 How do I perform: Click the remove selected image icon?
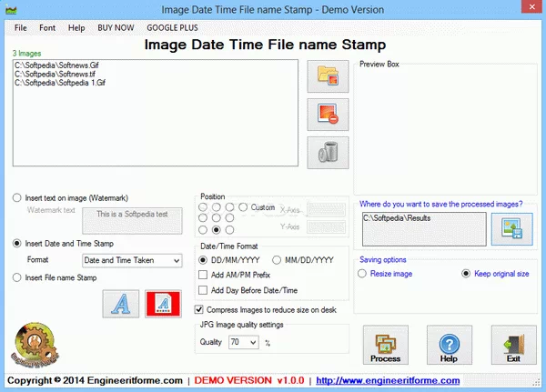pos(328,115)
